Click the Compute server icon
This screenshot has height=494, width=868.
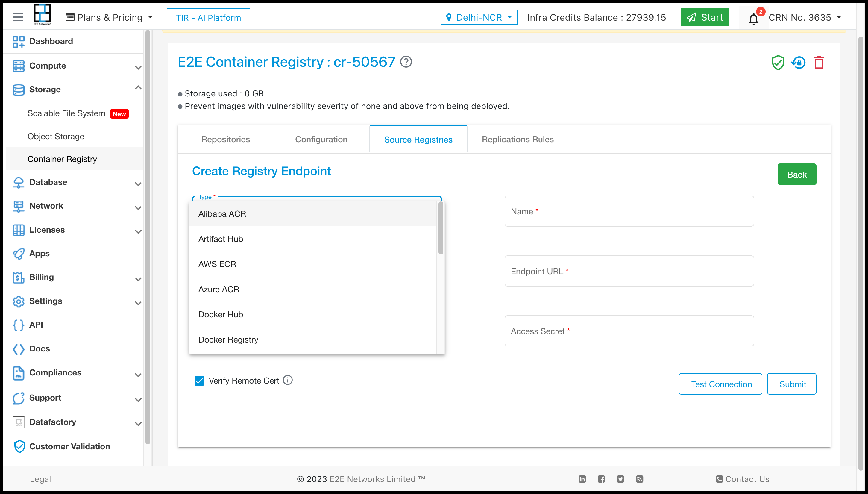click(x=18, y=66)
